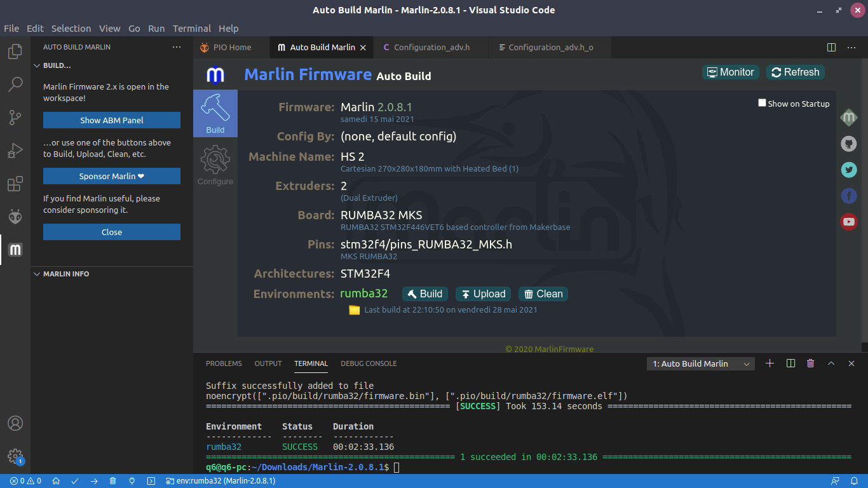
Task: Click the Monitor button
Action: (731, 72)
